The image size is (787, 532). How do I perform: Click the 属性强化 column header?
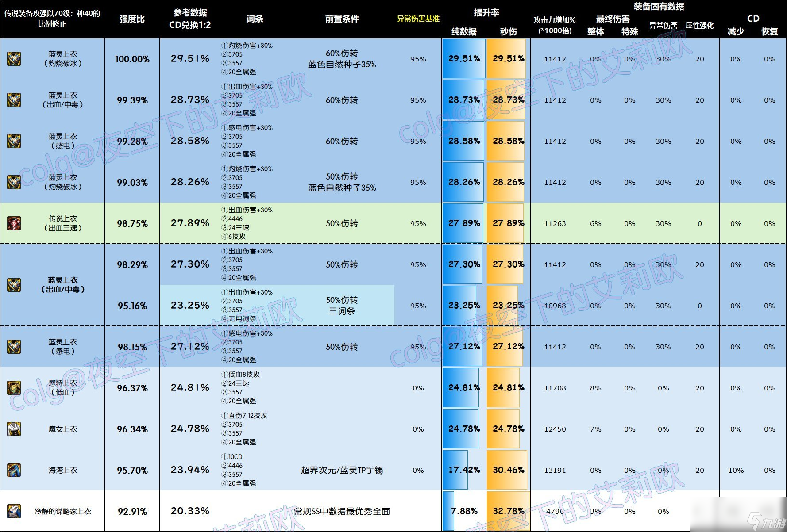[699, 25]
